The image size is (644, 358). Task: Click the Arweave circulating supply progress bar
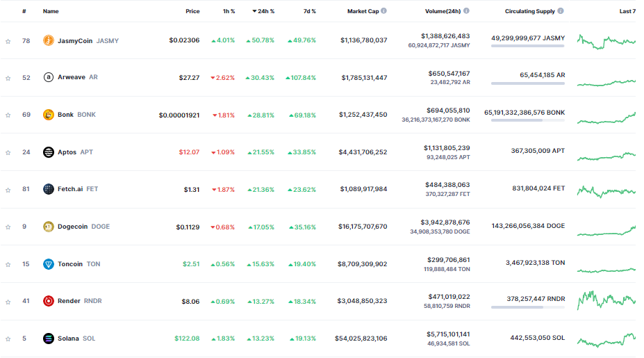[x=528, y=83]
